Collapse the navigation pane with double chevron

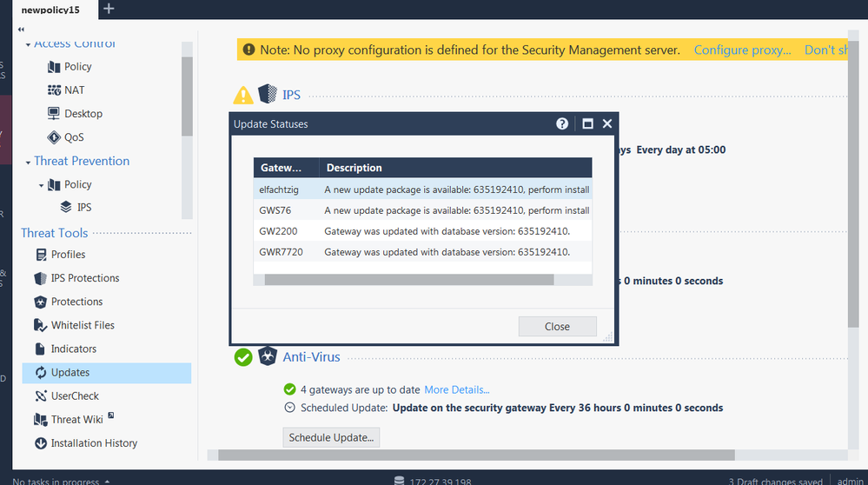pos(21,30)
